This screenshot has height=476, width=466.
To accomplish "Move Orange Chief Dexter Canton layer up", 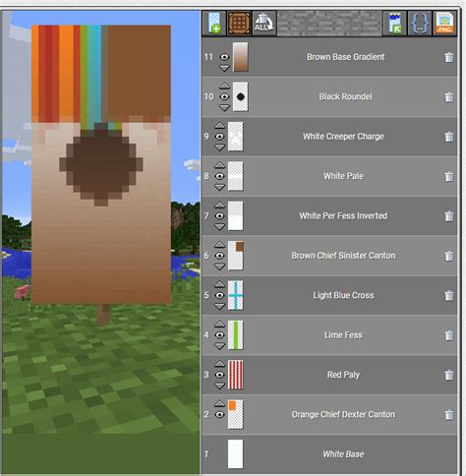I will [x=219, y=403].
